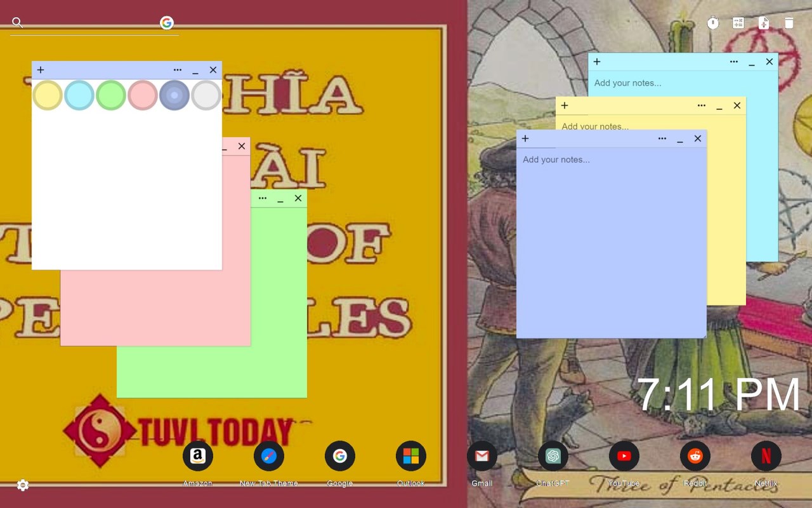This screenshot has width=812, height=508.
Task: Open the stopwatch timer tool
Action: coord(713,23)
